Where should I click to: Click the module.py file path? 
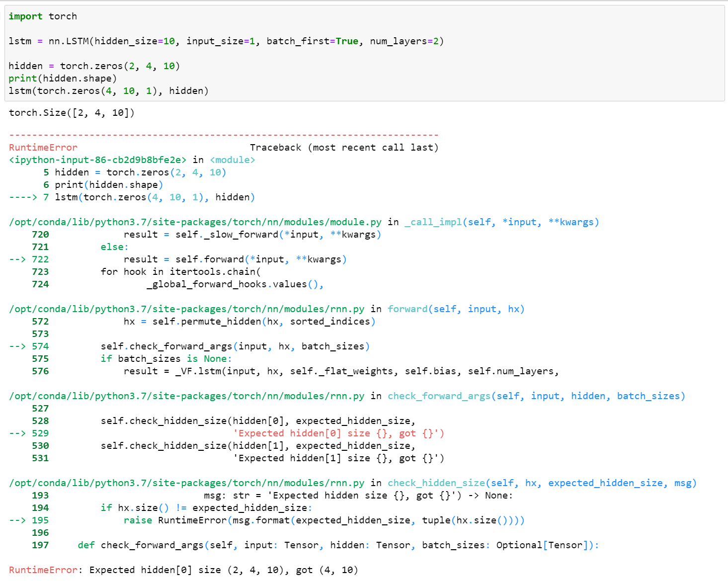pyautogui.click(x=194, y=222)
